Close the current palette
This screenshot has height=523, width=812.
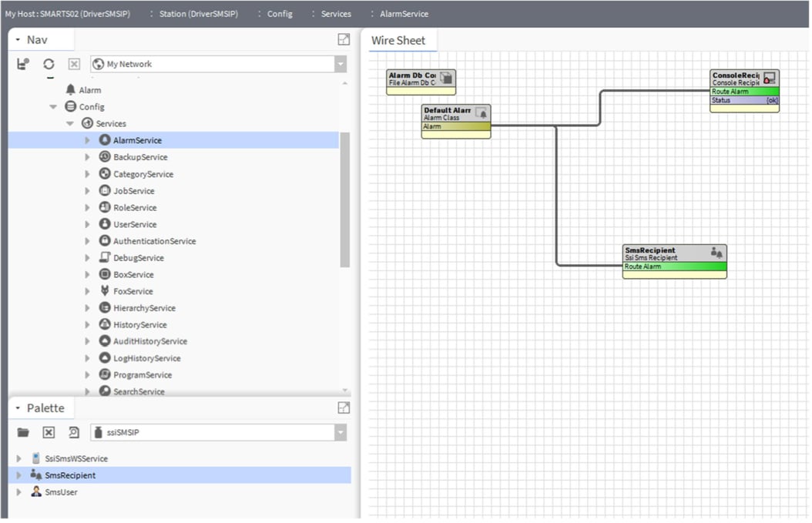49,432
